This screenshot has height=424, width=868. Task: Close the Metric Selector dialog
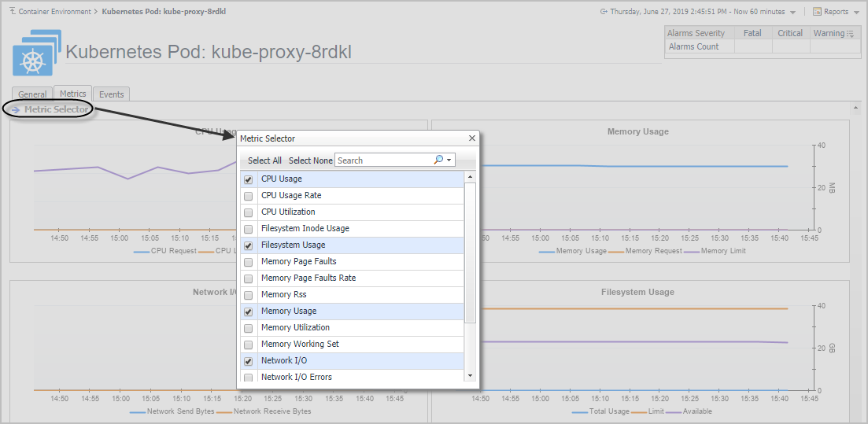coord(472,138)
